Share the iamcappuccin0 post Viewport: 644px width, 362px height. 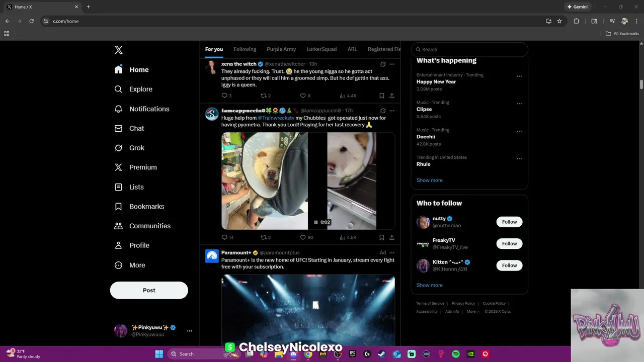pyautogui.click(x=392, y=237)
